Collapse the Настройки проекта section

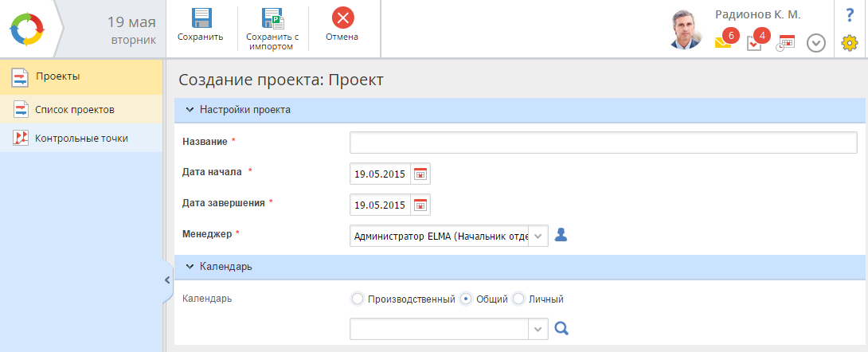point(190,110)
